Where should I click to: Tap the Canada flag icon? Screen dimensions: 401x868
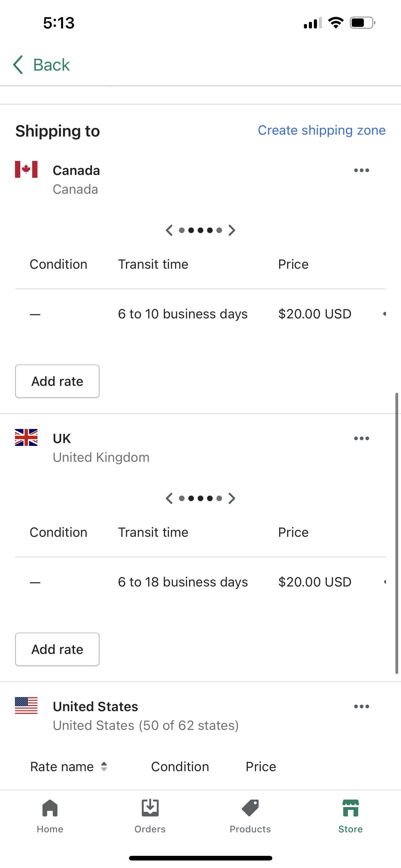26,169
